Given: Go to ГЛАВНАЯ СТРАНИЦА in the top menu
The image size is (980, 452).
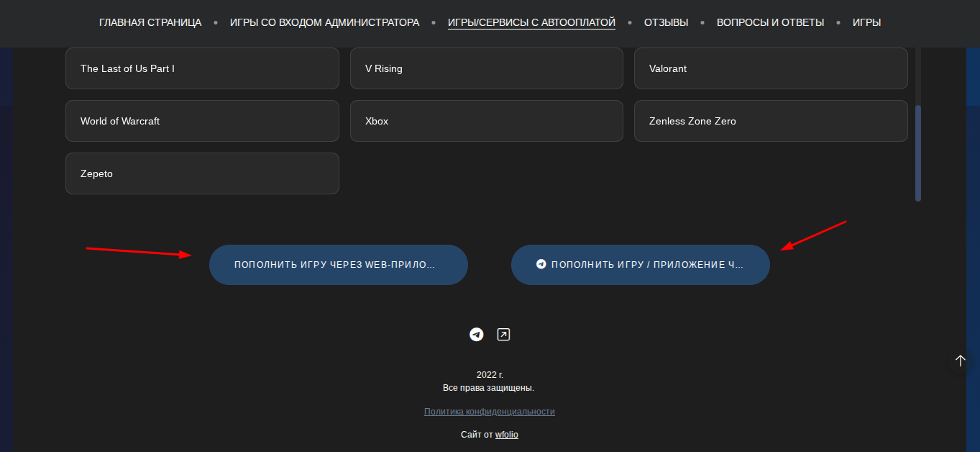Looking at the screenshot, I should tap(150, 22).
